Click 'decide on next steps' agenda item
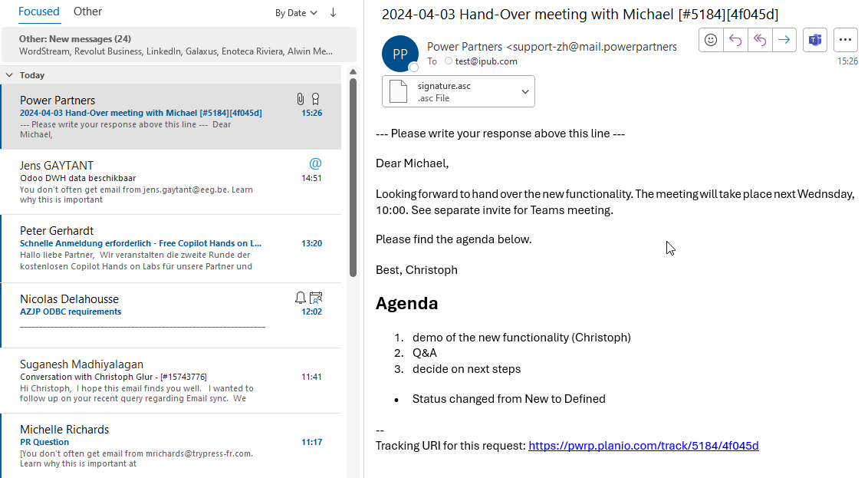The height and width of the screenshot is (478, 868). (467, 369)
